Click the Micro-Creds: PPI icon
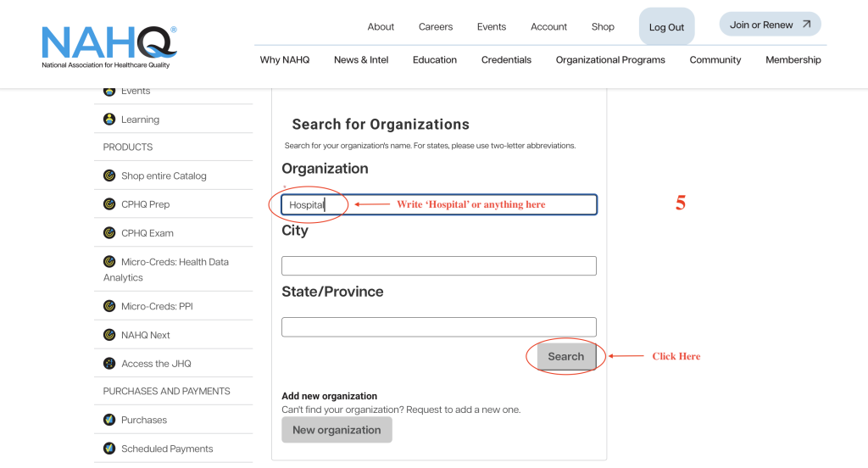This screenshot has width=868, height=468. point(109,306)
